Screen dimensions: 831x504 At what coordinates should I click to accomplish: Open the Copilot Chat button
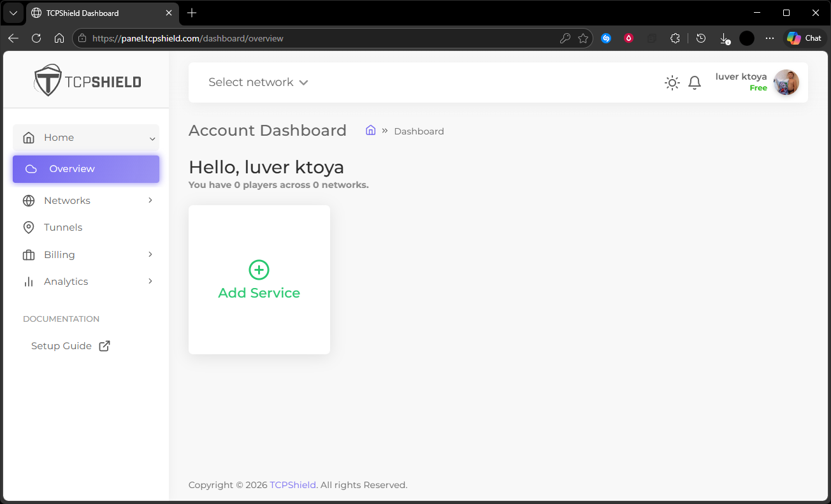[804, 38]
